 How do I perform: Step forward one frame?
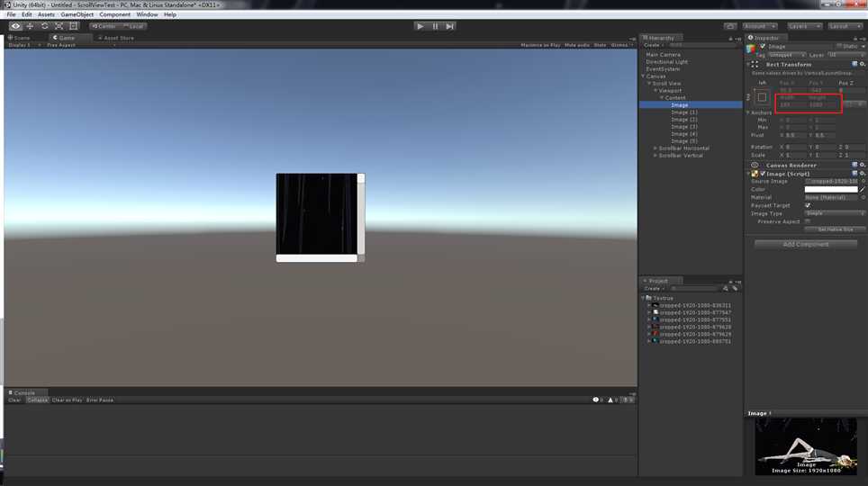(x=449, y=26)
